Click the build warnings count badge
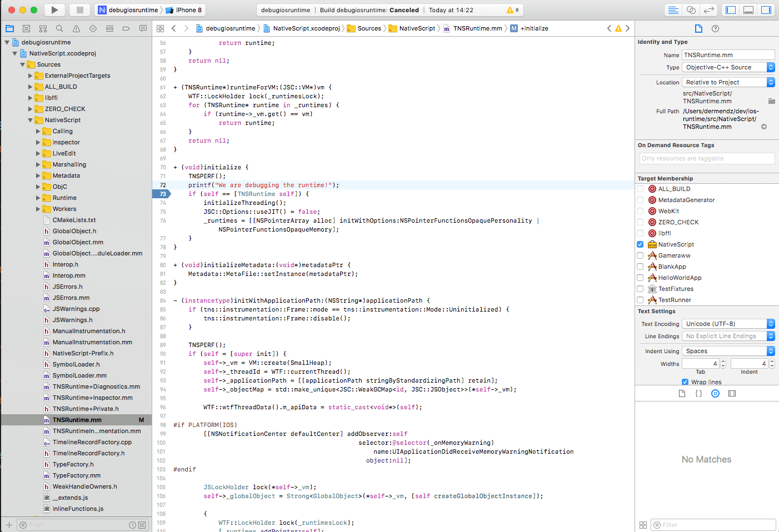This screenshot has height=532, width=779. (x=513, y=10)
